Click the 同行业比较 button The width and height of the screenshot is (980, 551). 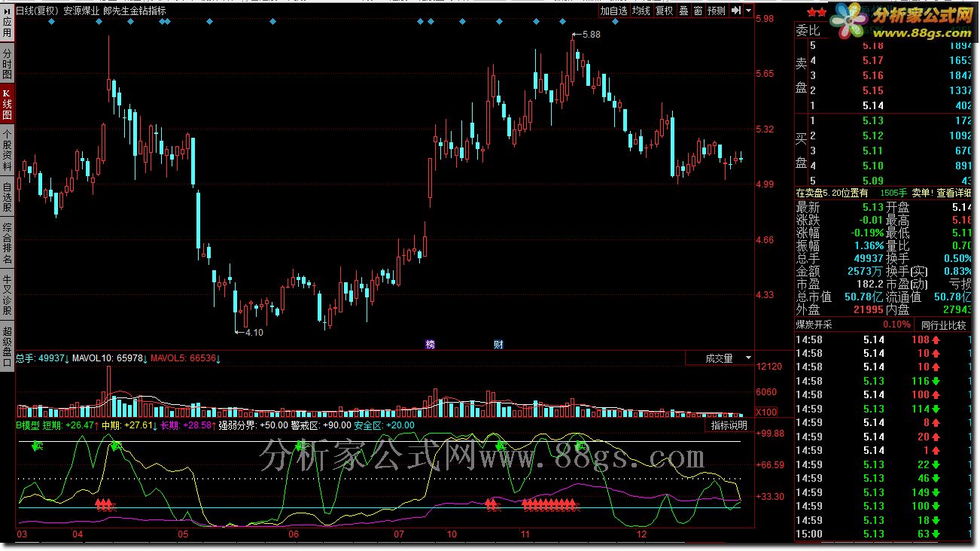(943, 325)
